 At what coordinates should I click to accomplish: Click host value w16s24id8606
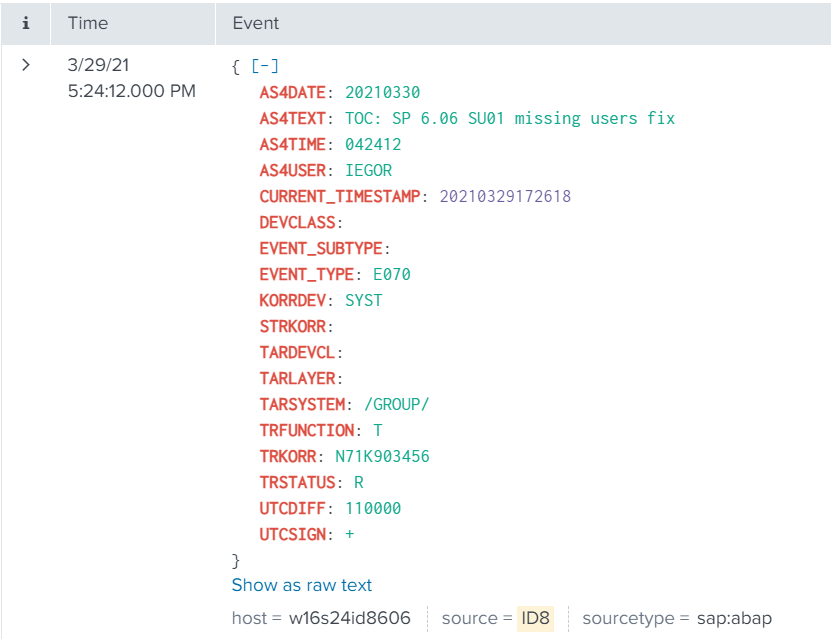349,618
